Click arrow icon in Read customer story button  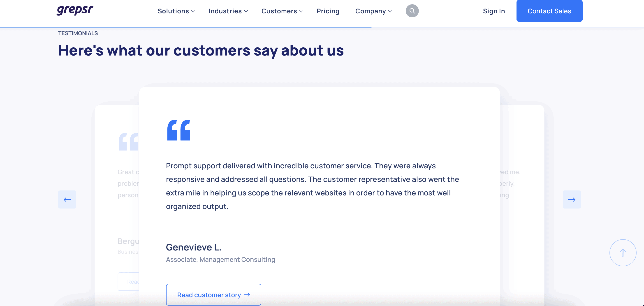tap(247, 295)
